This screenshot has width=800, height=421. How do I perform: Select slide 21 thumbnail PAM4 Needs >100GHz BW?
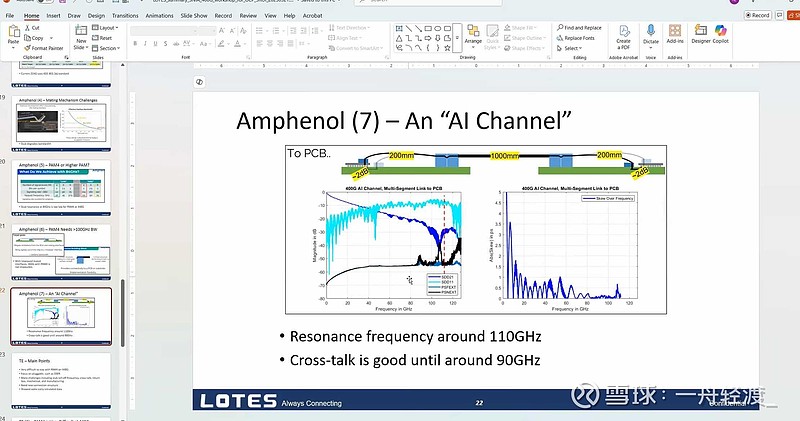coord(61,253)
